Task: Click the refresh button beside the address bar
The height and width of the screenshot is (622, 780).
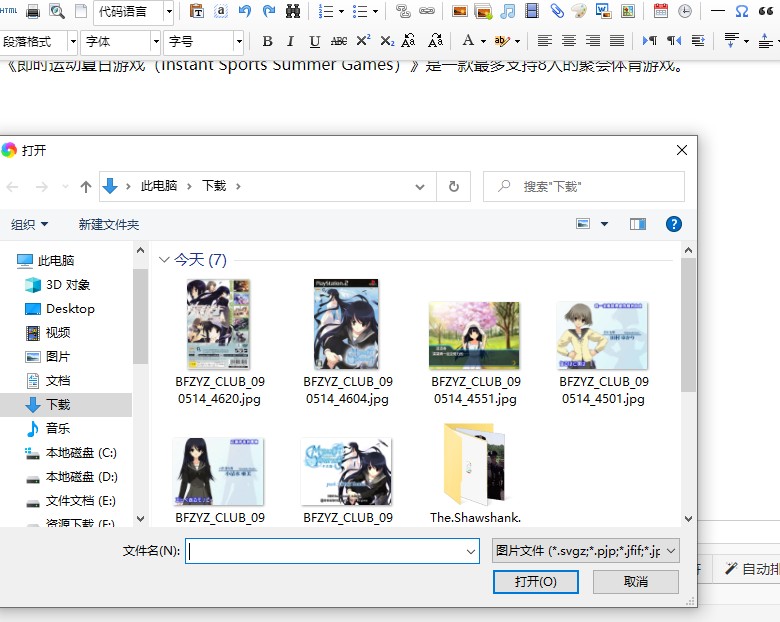Action: pos(454,187)
